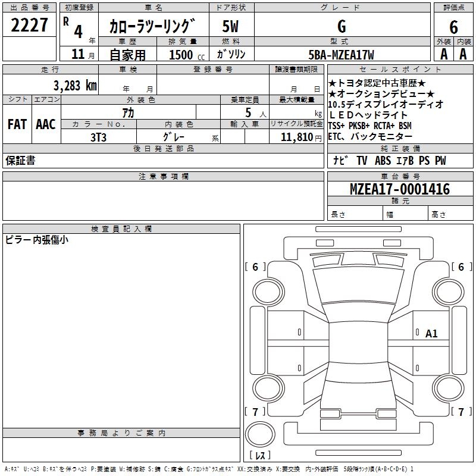Click the color number 3T3
The width and height of the screenshot is (476, 476).
coord(98,137)
